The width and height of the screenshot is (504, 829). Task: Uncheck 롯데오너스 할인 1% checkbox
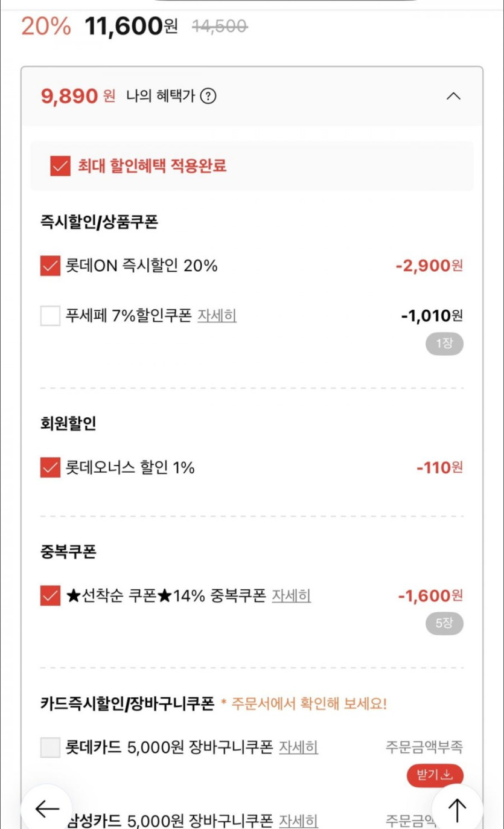point(50,467)
